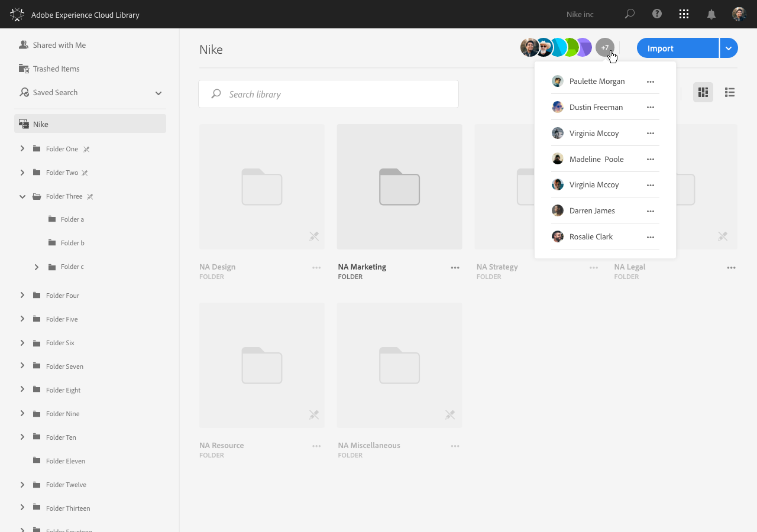This screenshot has width=757, height=532.
Task: Open the more options for Paulette Morgan
Action: [x=651, y=82]
